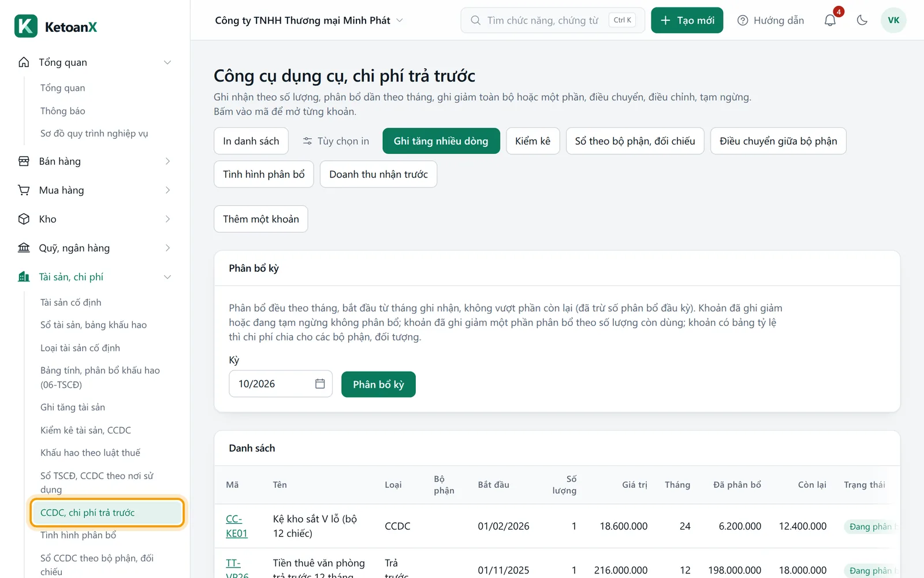The image size is (924, 578).
Task: Click the search magnifier icon
Action: point(475,20)
